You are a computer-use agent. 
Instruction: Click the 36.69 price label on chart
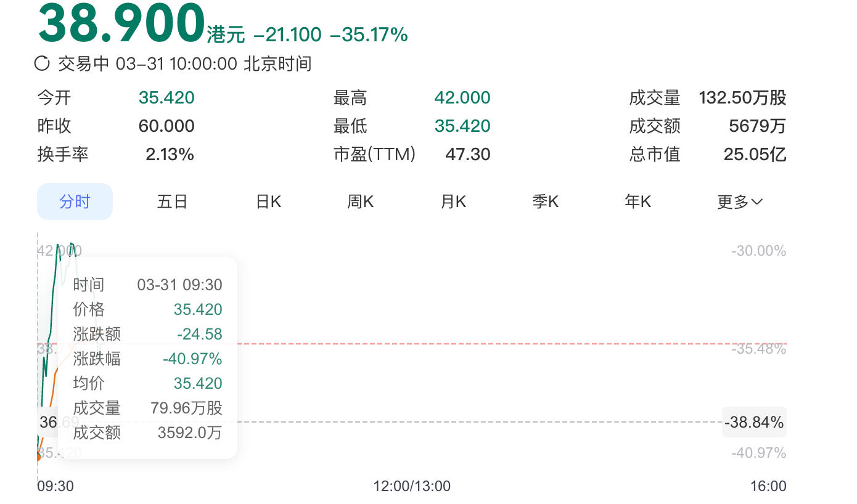(x=49, y=423)
